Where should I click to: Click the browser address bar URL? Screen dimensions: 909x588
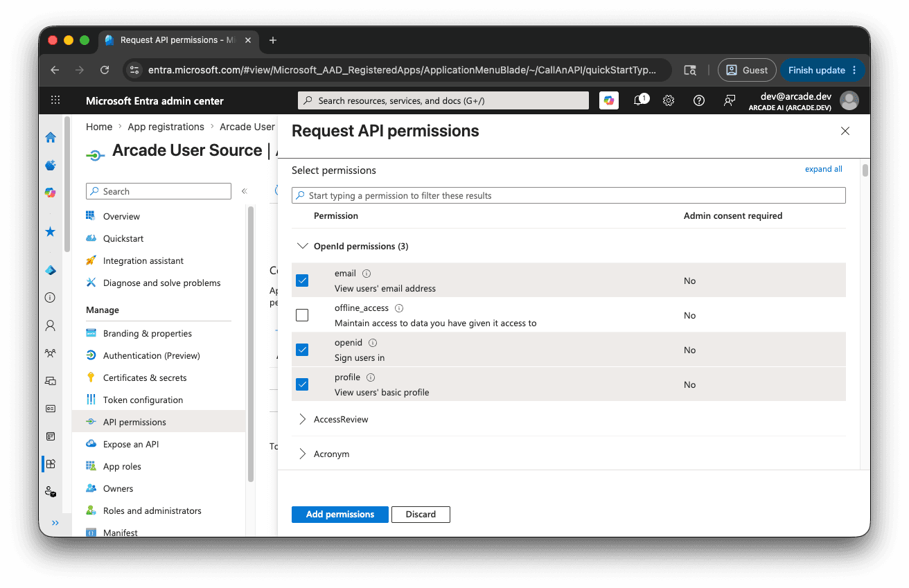click(x=402, y=70)
